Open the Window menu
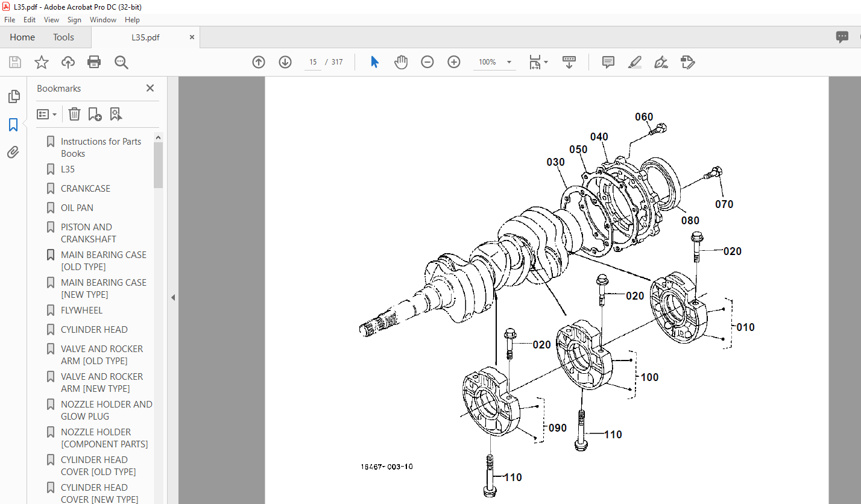Image resolution: width=861 pixels, height=504 pixels. (103, 20)
